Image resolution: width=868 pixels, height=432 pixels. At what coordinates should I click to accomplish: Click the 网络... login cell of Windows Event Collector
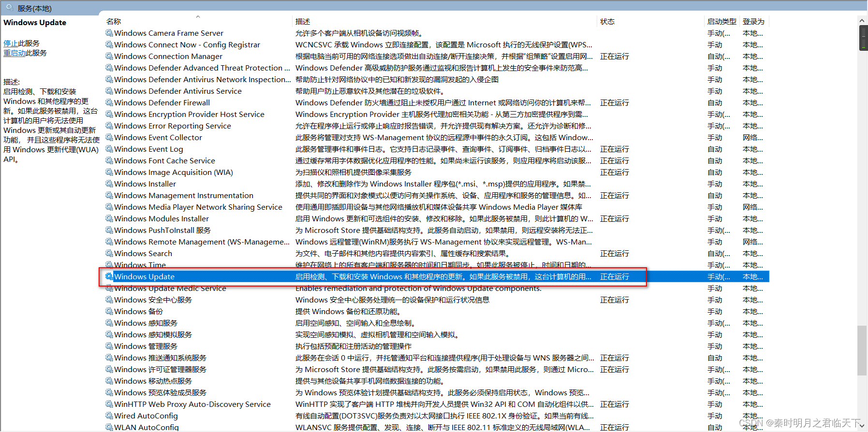tap(752, 138)
